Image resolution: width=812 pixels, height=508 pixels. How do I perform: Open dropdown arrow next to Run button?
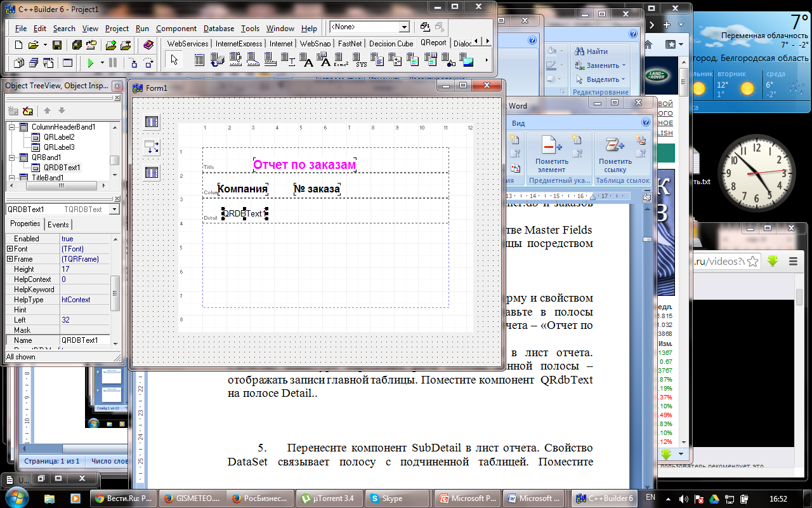coord(101,63)
